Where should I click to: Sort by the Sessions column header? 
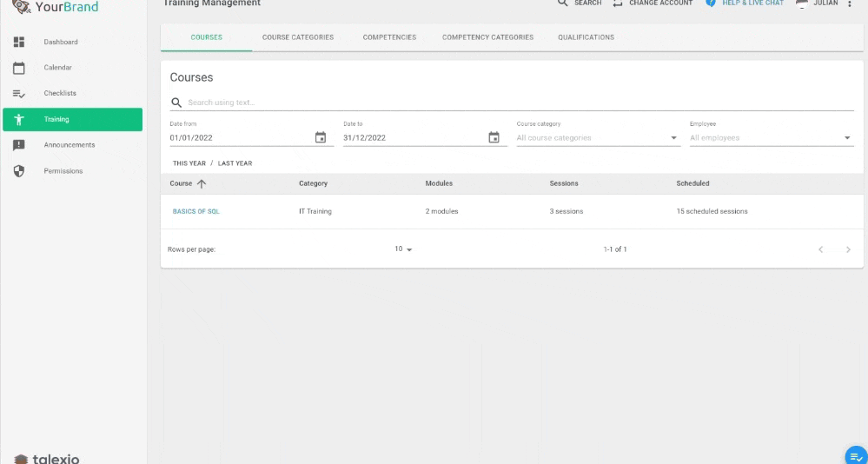click(x=564, y=184)
